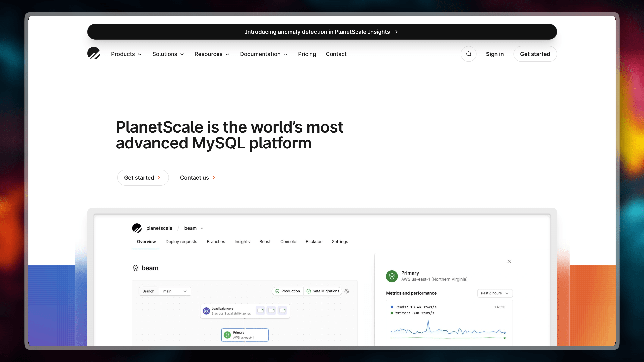Viewport: 644px width, 362px height.
Task: Open the Boost tab
Action: click(x=265, y=241)
